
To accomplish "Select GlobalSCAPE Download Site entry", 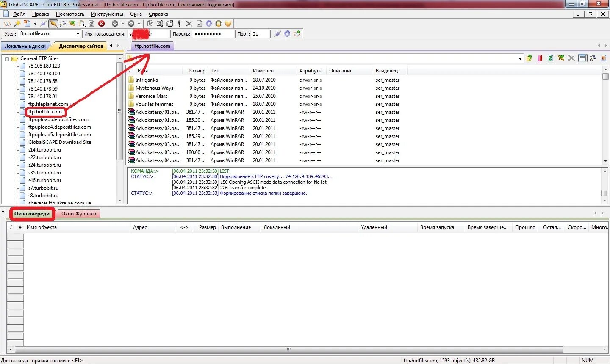I will tap(60, 142).
